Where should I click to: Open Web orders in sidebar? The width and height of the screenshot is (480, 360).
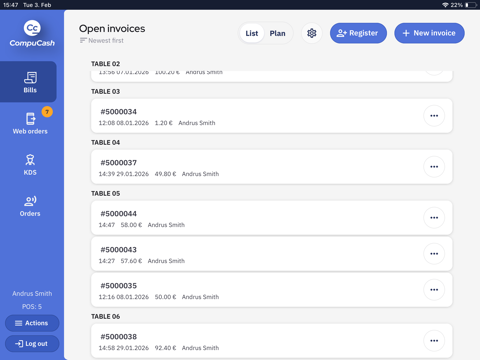[x=30, y=123]
